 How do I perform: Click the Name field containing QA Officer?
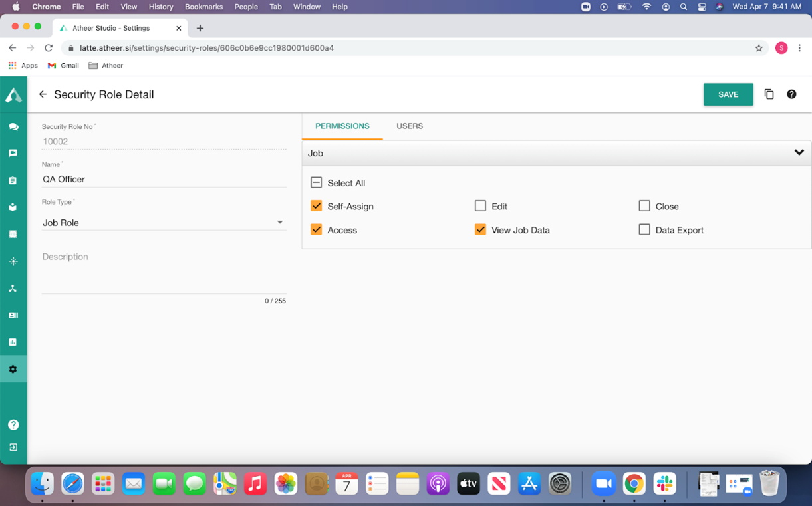164,179
